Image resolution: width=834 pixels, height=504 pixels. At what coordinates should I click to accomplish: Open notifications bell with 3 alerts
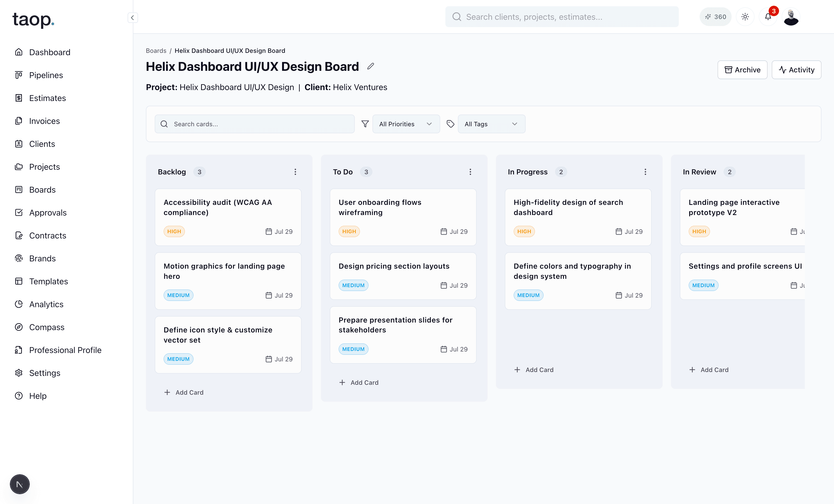[768, 17]
